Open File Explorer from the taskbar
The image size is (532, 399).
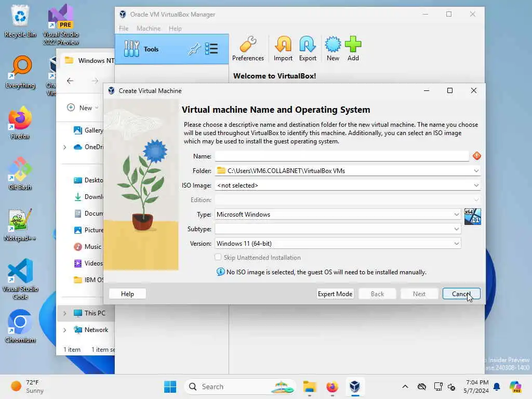(310, 387)
